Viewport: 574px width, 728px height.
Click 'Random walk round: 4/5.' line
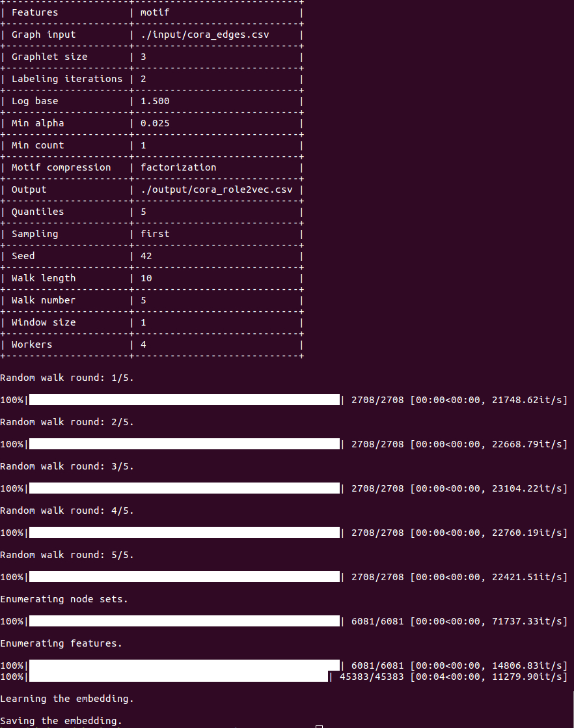67,511
